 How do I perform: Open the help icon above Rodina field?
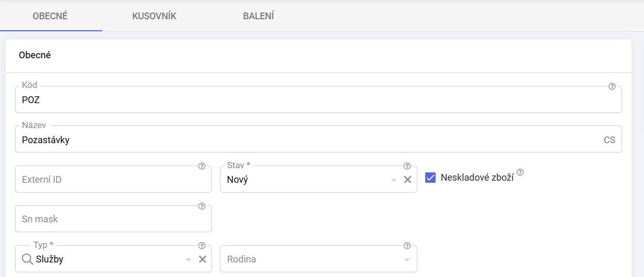[407, 246]
